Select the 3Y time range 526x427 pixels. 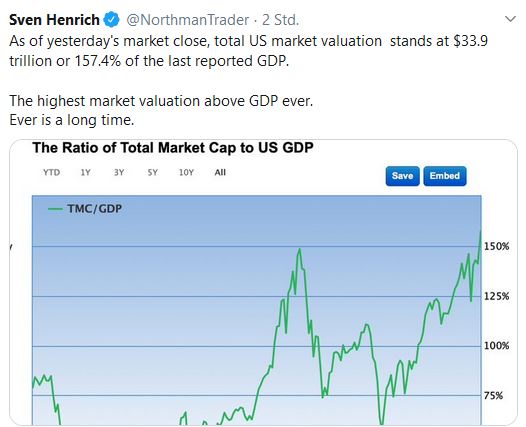tap(119, 172)
